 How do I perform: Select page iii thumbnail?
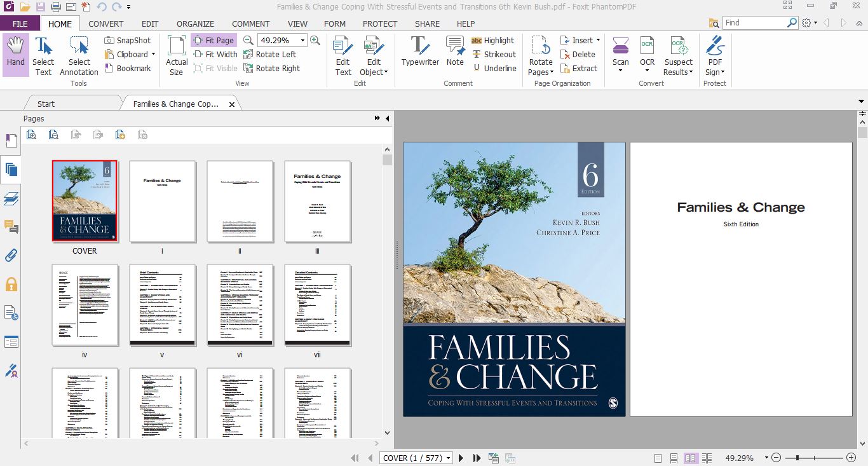(317, 201)
